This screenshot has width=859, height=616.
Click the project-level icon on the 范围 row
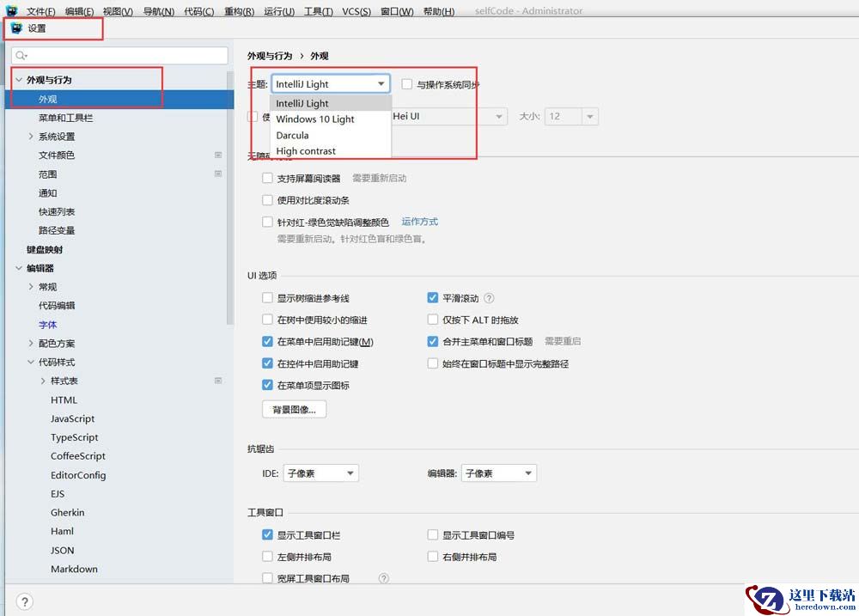(x=218, y=174)
